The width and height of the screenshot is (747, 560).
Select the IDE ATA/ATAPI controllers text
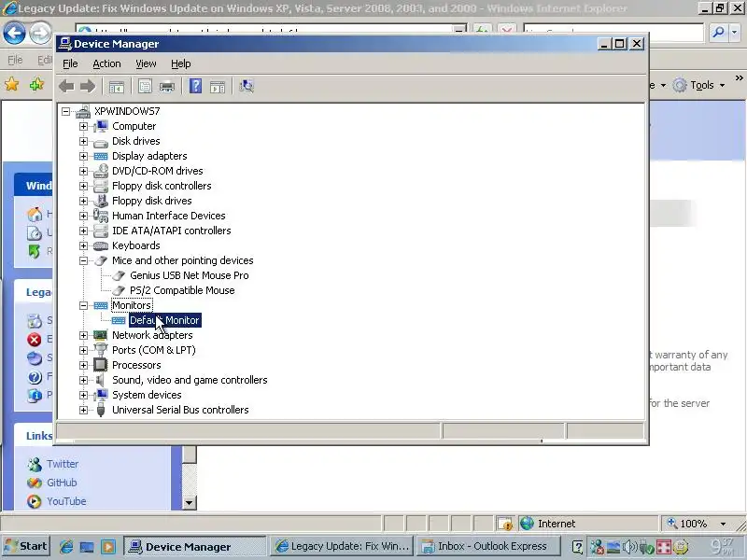pyautogui.click(x=172, y=231)
